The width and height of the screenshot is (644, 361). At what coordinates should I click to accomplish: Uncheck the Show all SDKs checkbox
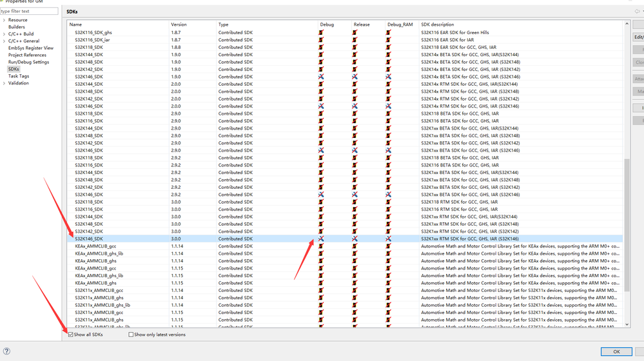pos(71,335)
